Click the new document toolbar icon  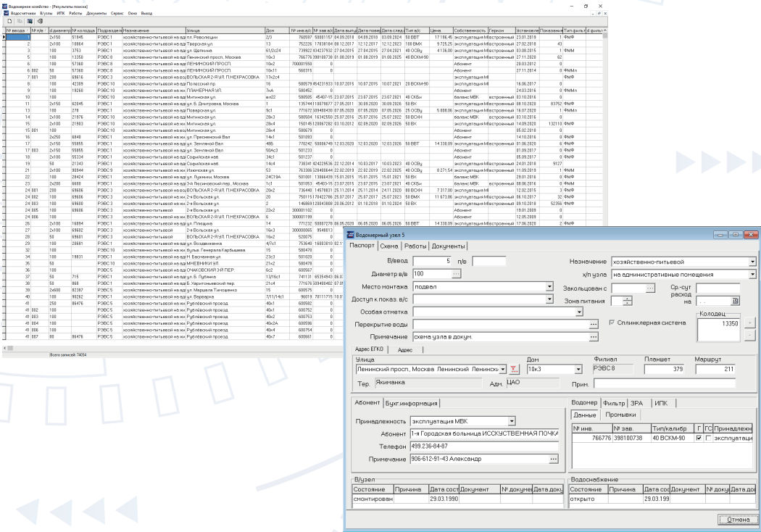pyautogui.click(x=9, y=21)
